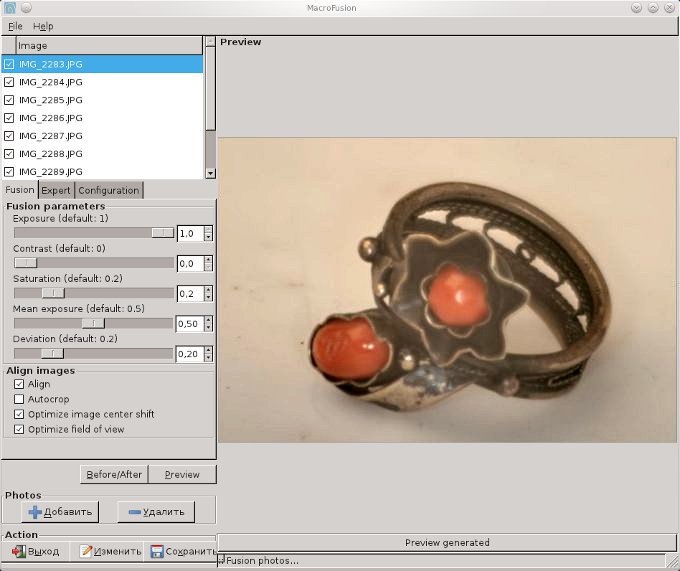Click the MacroFusion app icon in title bar
The height and width of the screenshot is (571, 680).
coord(10,8)
